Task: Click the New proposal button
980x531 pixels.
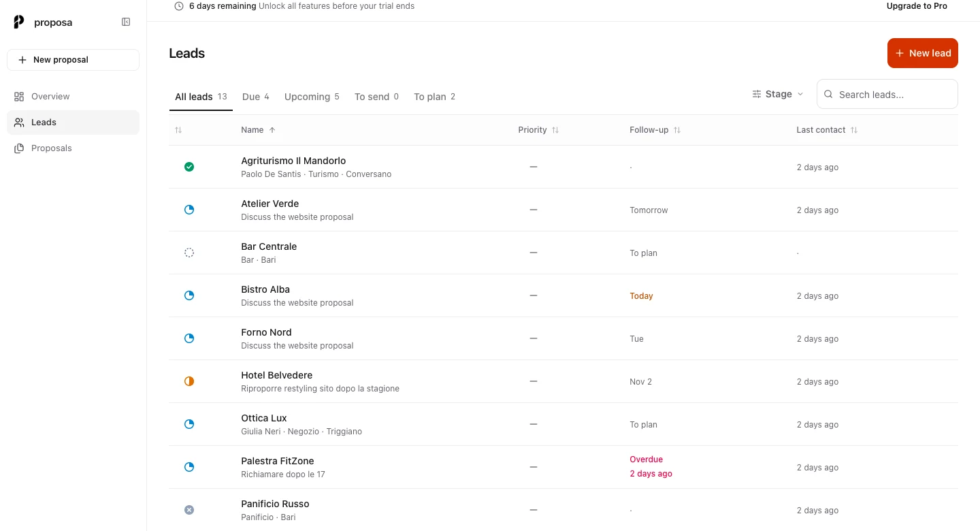Action: [73, 60]
